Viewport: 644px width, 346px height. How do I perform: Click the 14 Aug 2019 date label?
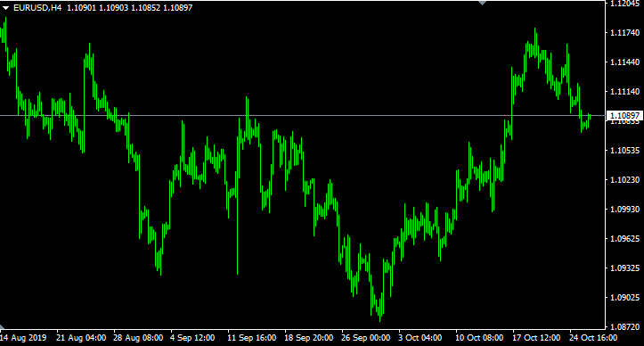point(23,338)
